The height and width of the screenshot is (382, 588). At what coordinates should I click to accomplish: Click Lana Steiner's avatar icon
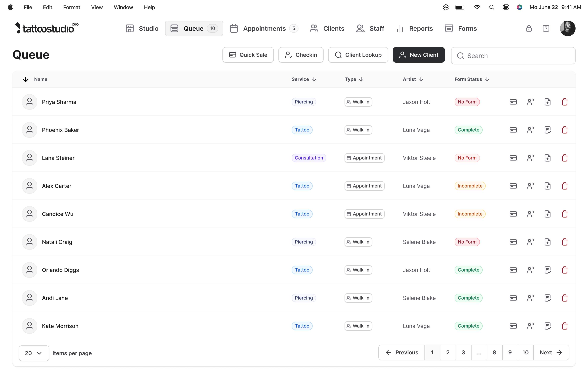(x=29, y=158)
